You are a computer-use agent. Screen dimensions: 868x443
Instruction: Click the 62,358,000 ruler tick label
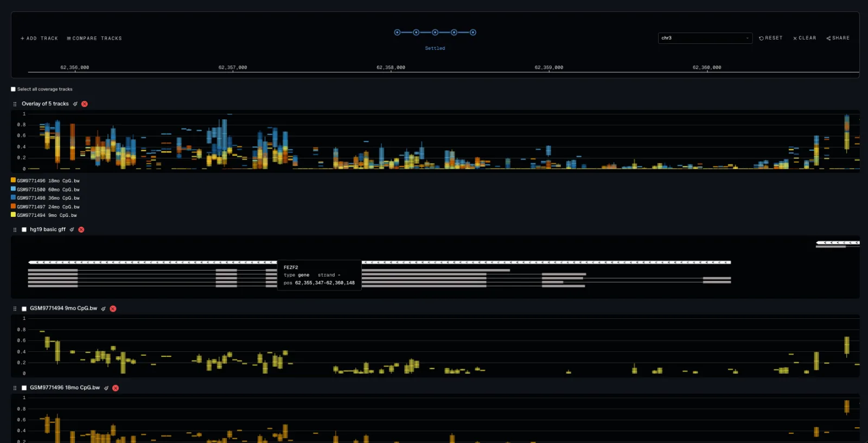(391, 68)
